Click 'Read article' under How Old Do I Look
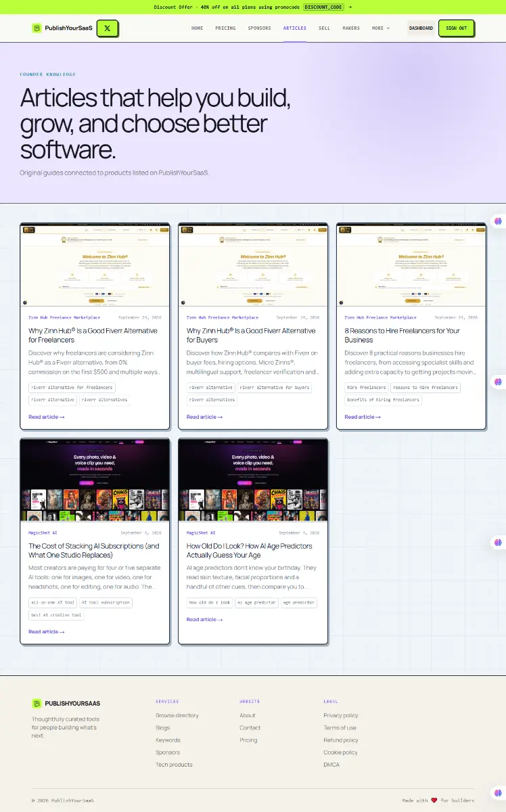This screenshot has height=812, width=506. [204, 620]
